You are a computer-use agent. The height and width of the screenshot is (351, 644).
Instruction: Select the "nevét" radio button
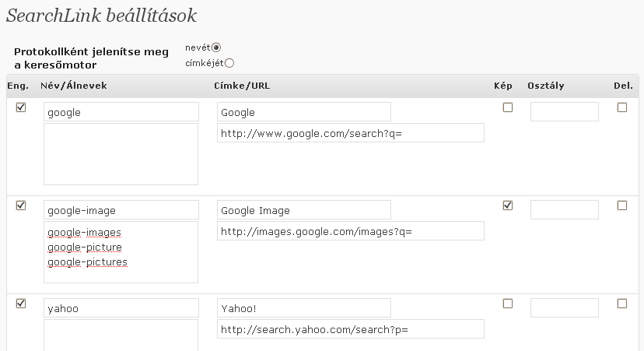click(227, 47)
